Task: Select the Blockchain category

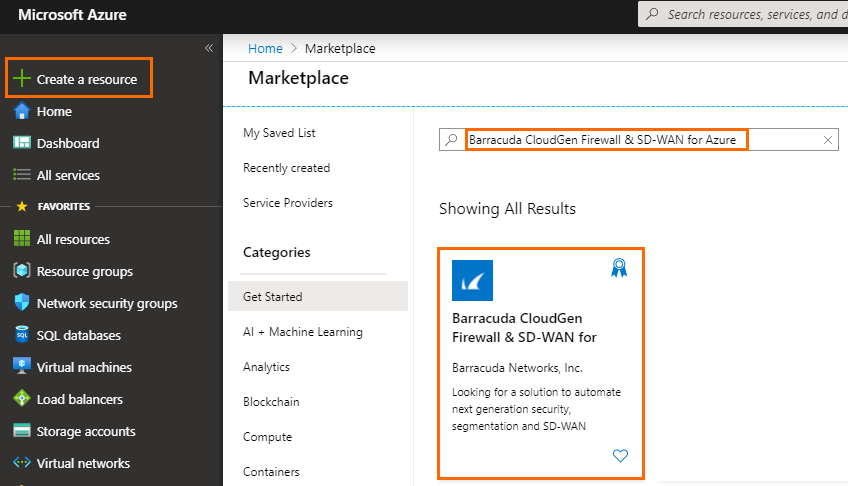Action: [271, 402]
